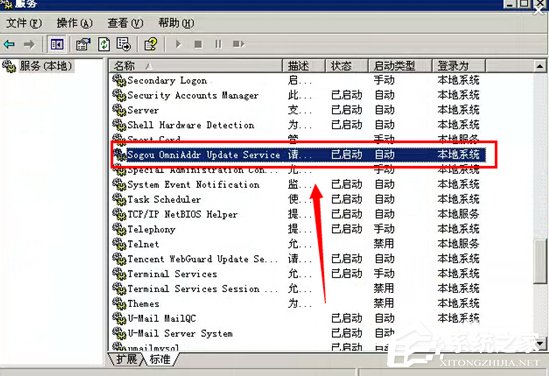549x376 pixels.
Task: Open the 帮助(H) menu
Action: (x=176, y=23)
